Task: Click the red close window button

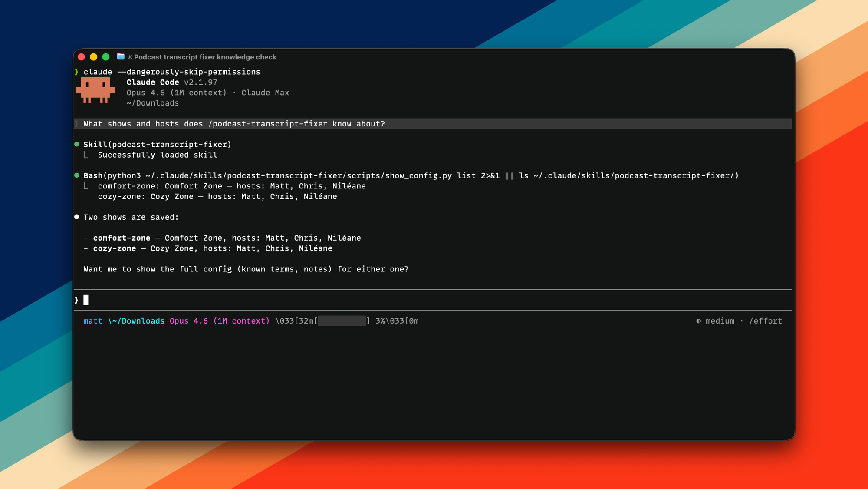Action: click(81, 57)
